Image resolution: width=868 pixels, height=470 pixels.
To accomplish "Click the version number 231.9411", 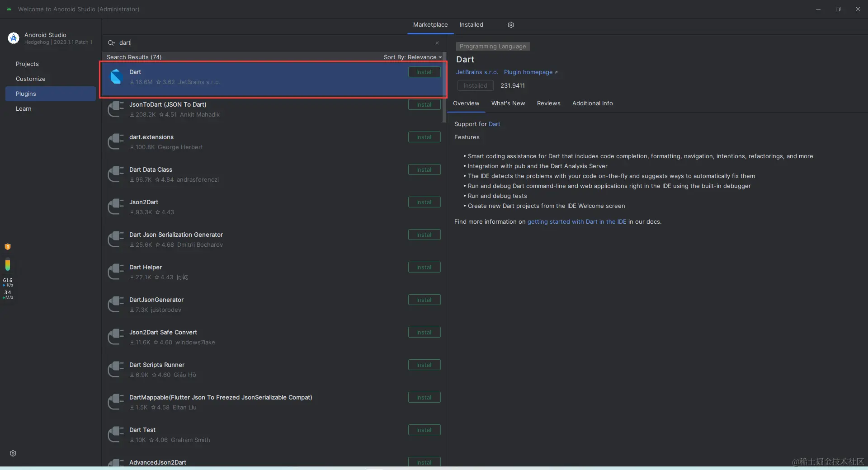I will tap(513, 86).
